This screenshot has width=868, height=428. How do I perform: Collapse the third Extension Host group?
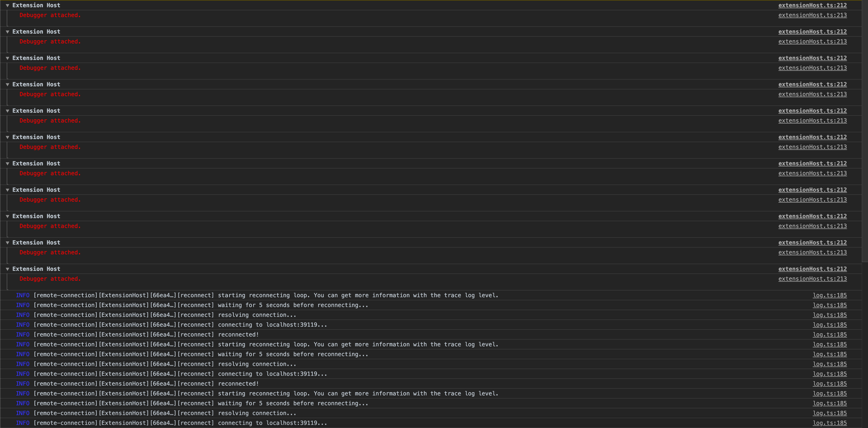pos(7,58)
